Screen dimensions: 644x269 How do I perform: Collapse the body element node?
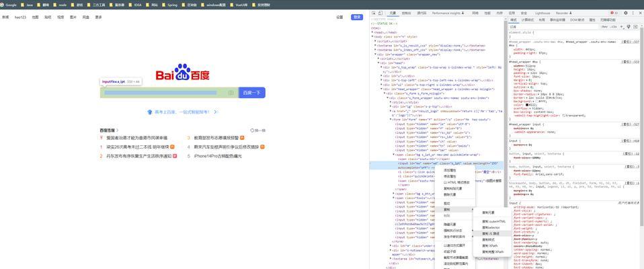(x=372, y=36)
